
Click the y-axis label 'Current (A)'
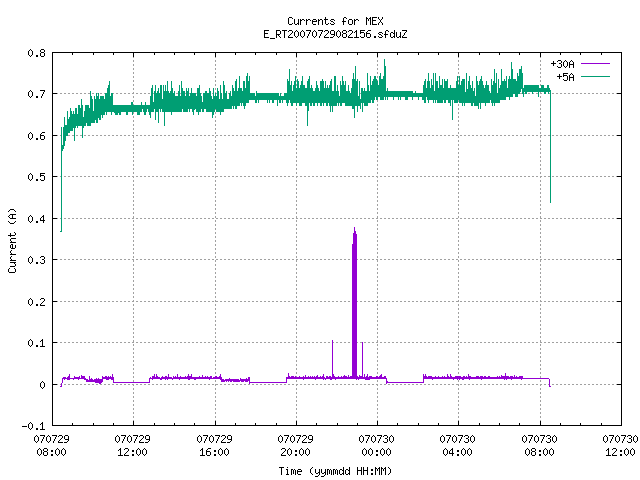[x=12, y=240]
